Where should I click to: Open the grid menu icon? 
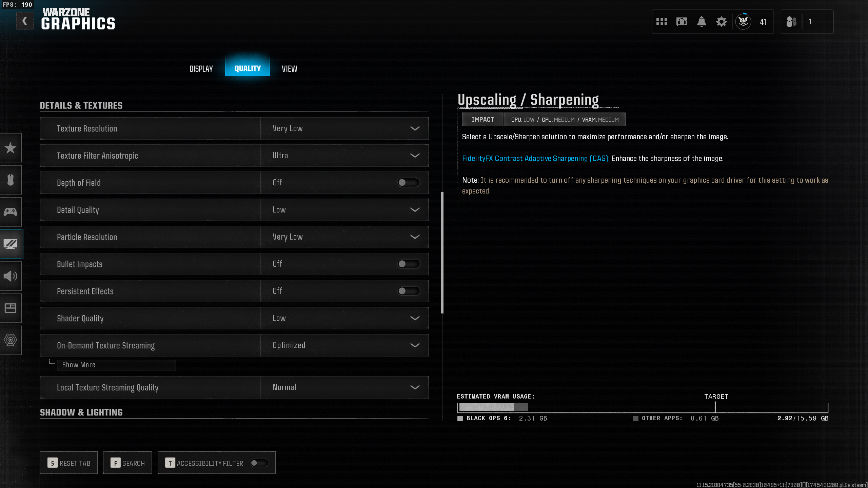click(x=662, y=22)
